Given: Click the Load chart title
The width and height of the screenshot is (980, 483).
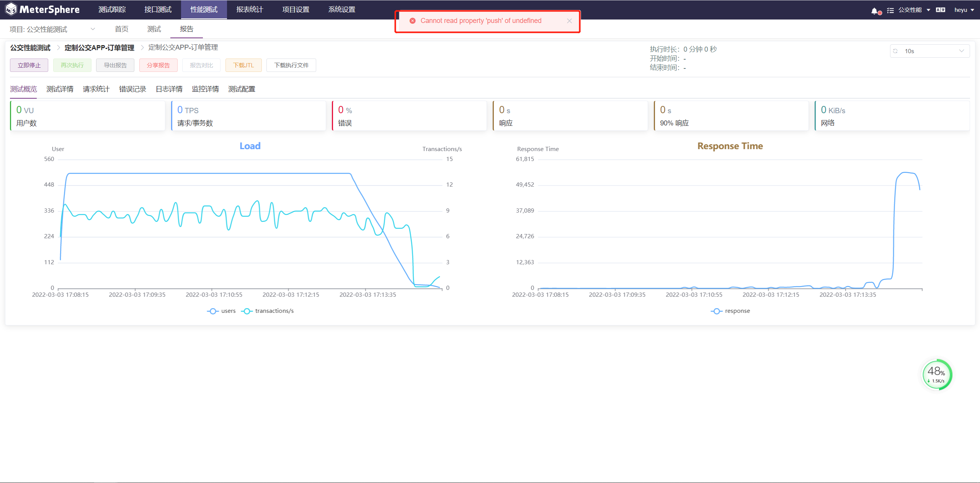Looking at the screenshot, I should tap(250, 146).
